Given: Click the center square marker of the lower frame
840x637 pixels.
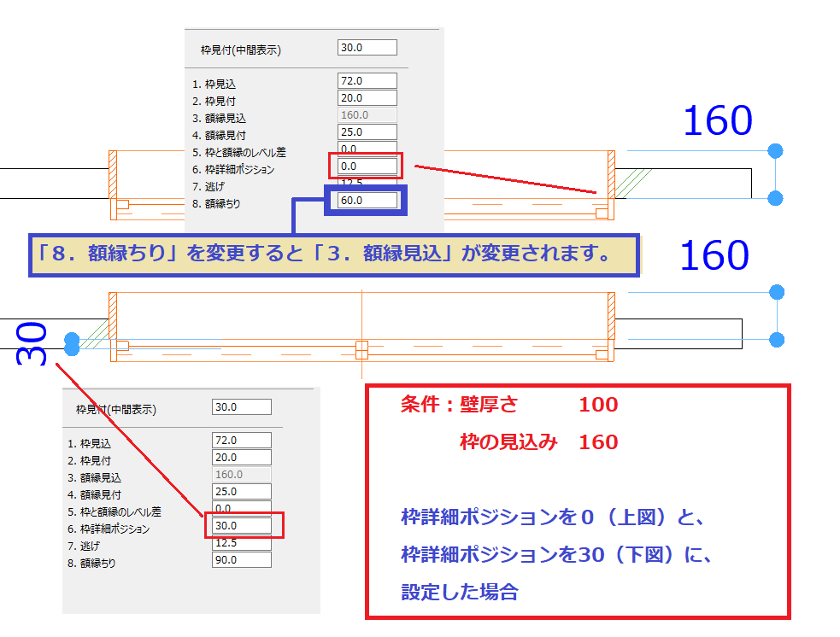Looking at the screenshot, I should point(362,350).
